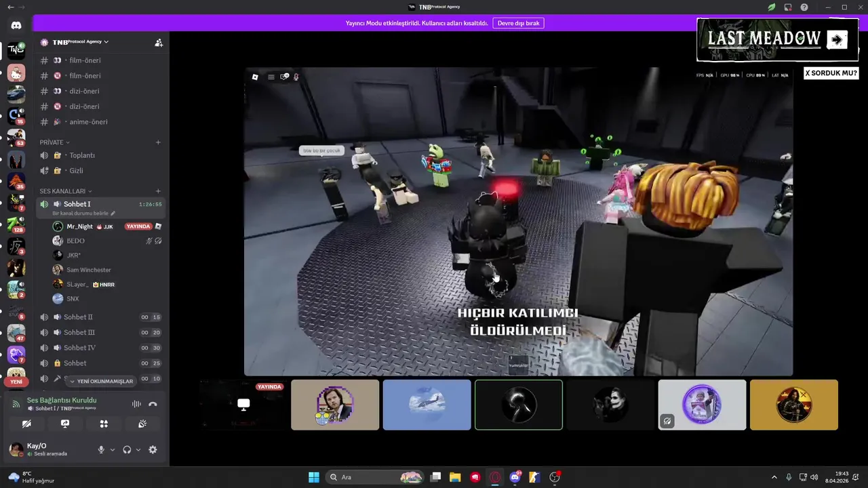Select blue participant tile with airplane avatar
Viewport: 868px width, 488px height.
click(x=427, y=405)
